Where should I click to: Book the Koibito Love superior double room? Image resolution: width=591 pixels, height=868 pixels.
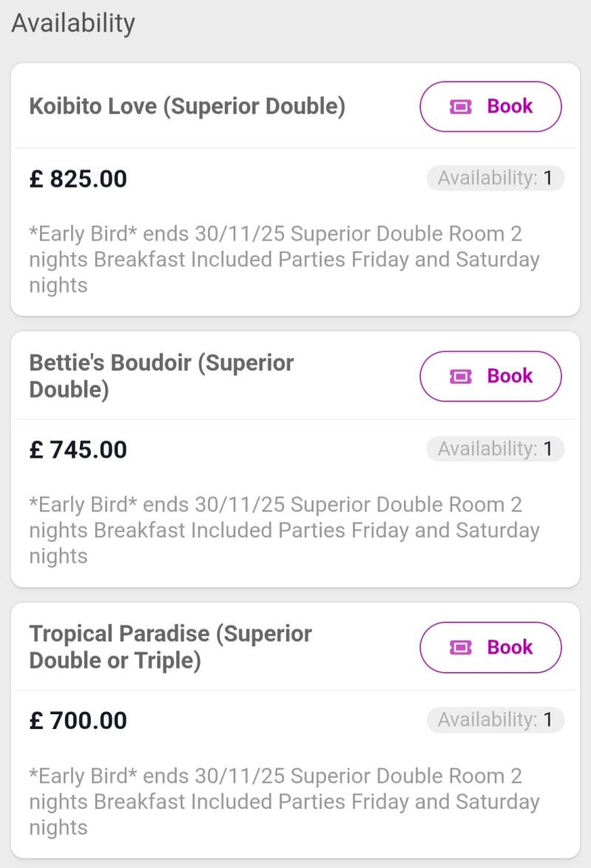[491, 106]
